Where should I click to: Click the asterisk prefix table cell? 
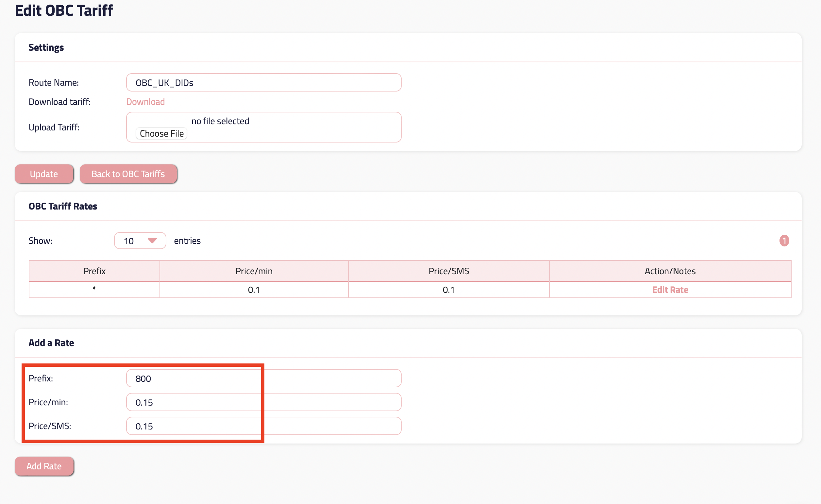coord(94,289)
